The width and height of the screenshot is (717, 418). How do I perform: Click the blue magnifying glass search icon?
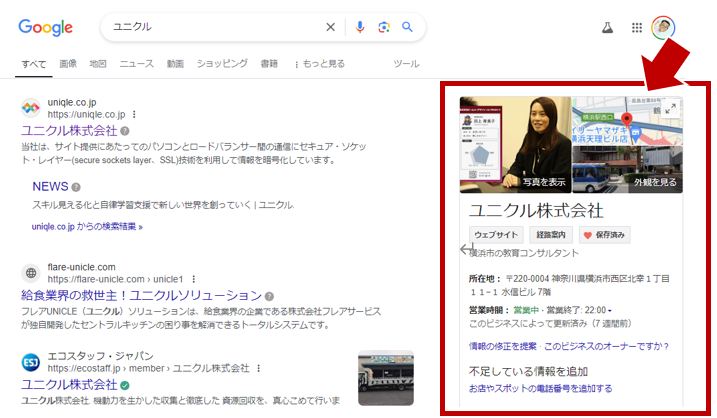coord(407,27)
